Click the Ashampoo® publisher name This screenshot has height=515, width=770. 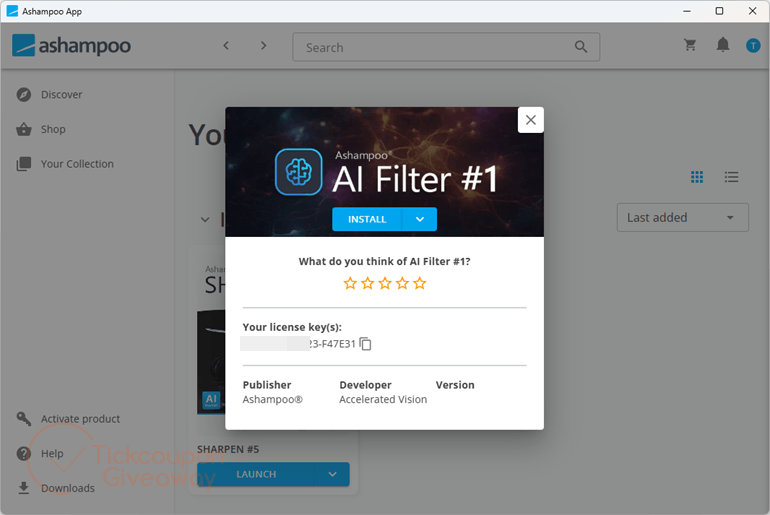273,400
